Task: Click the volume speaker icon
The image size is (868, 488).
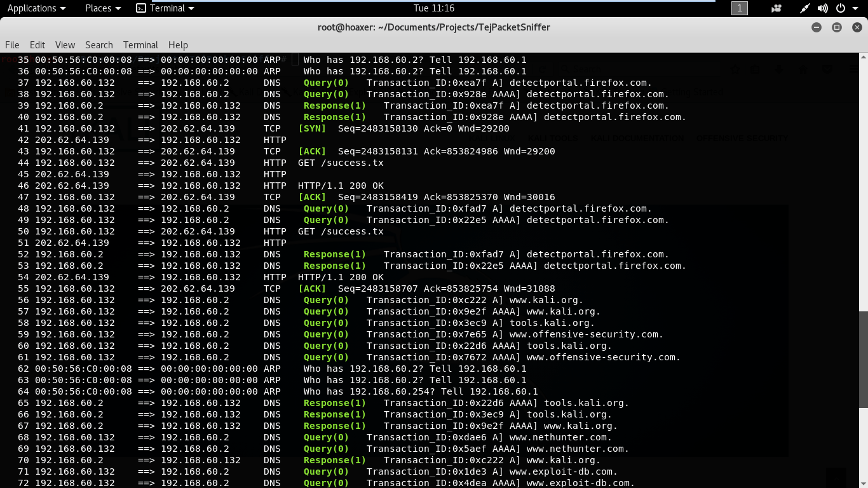Action: (x=823, y=8)
